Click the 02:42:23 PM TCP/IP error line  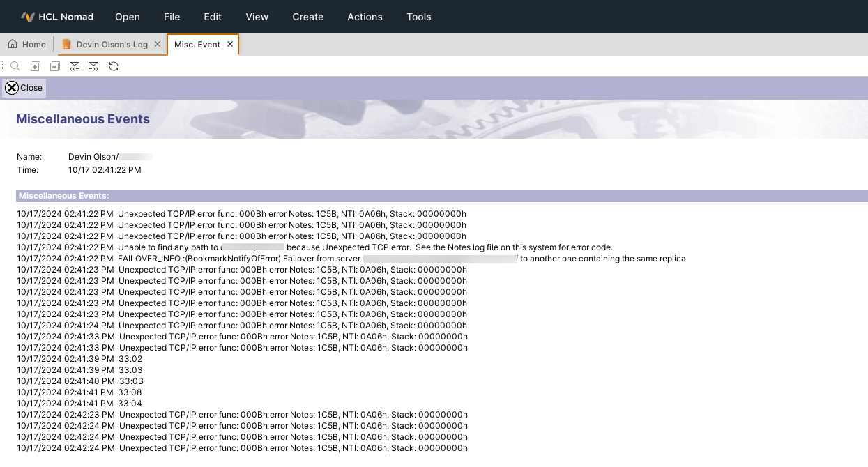tap(242, 415)
